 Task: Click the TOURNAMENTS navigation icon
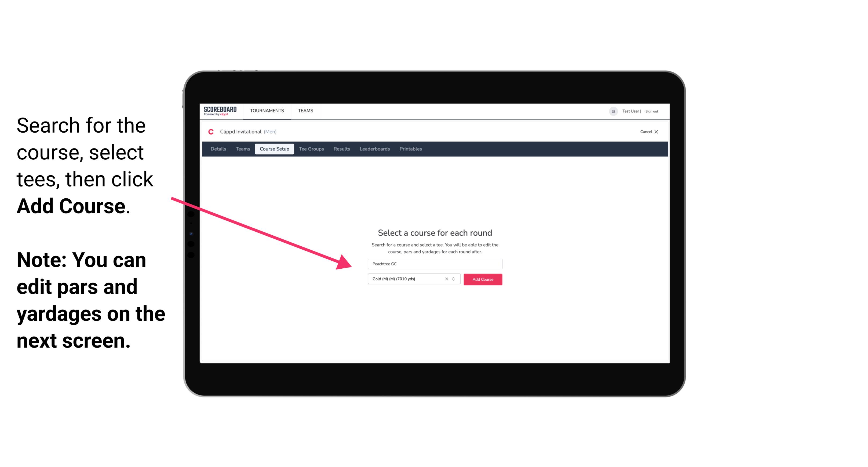click(x=266, y=110)
